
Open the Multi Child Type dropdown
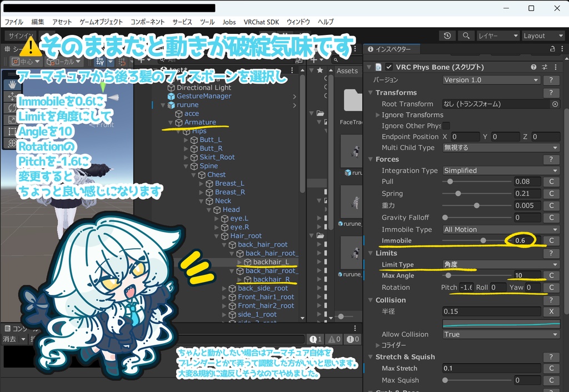point(501,148)
